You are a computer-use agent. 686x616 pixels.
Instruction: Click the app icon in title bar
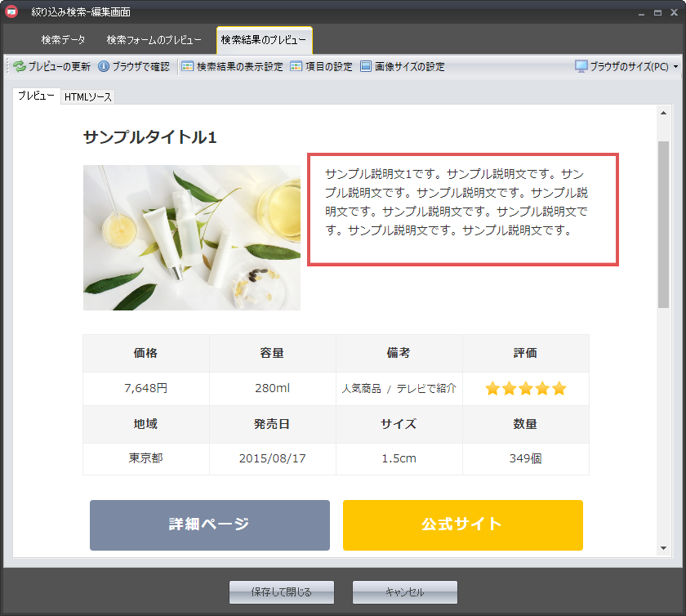click(12, 12)
